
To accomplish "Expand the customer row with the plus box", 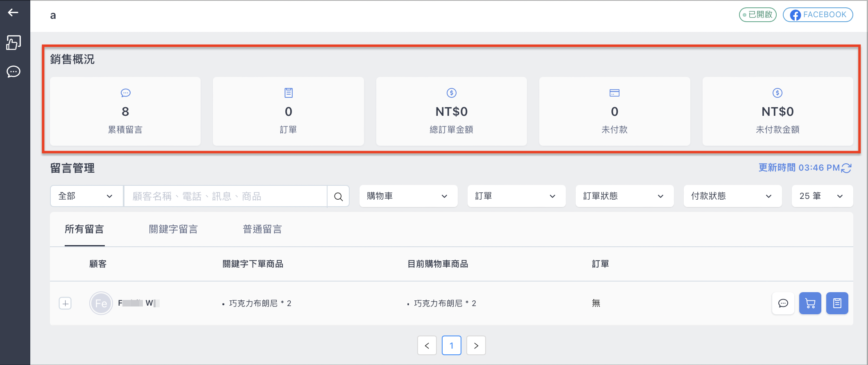I will [65, 303].
